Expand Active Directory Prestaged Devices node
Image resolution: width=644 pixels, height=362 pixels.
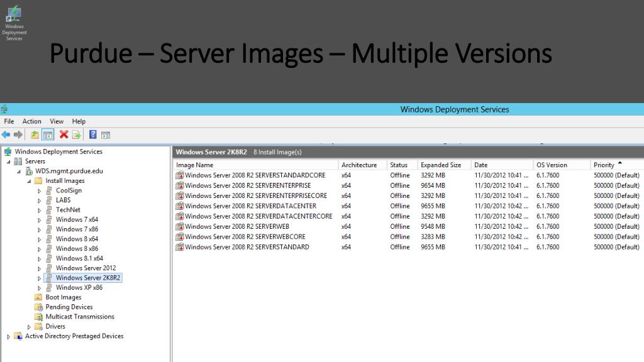(x=9, y=337)
